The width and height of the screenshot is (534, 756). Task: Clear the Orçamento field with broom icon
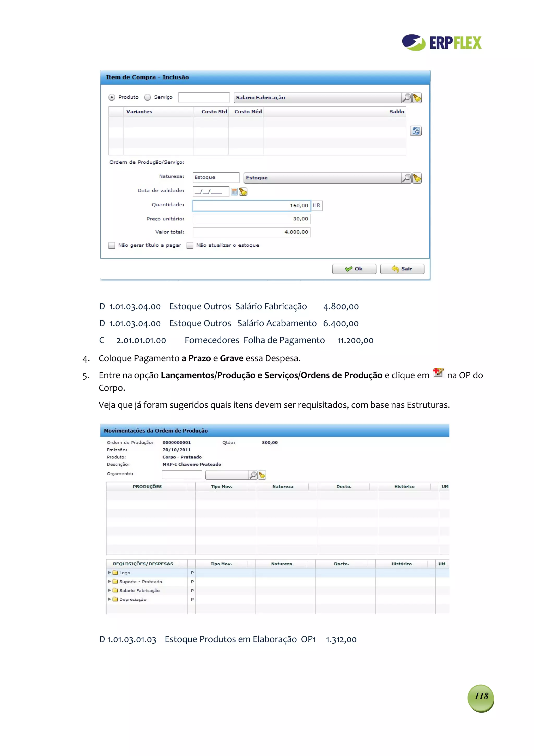click(262, 475)
